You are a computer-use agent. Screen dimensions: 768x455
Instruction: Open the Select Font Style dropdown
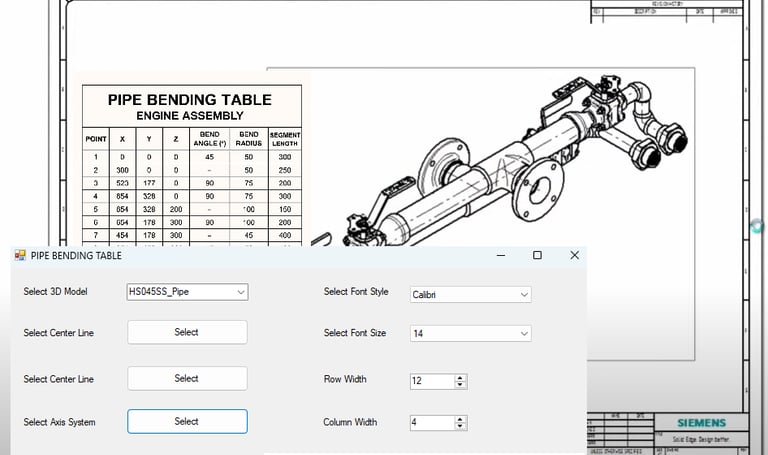pos(470,294)
